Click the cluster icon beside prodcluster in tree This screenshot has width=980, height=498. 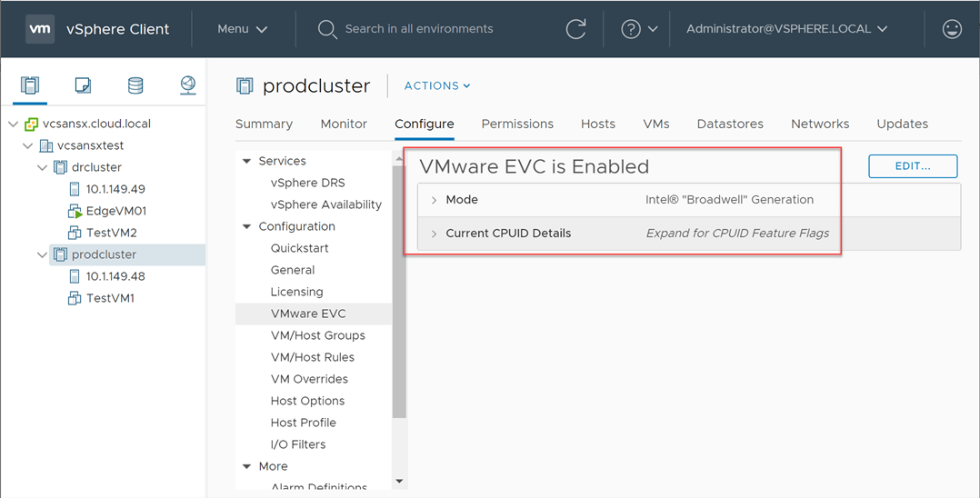coord(61,255)
